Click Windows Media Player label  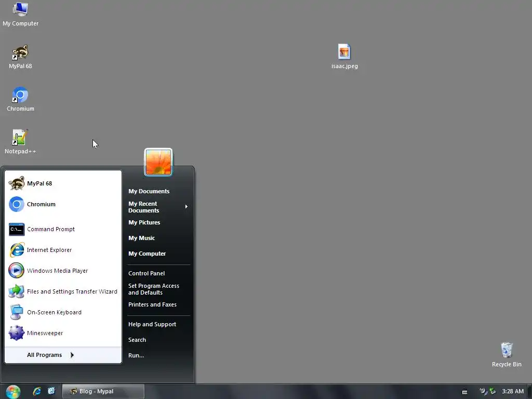coord(57,271)
